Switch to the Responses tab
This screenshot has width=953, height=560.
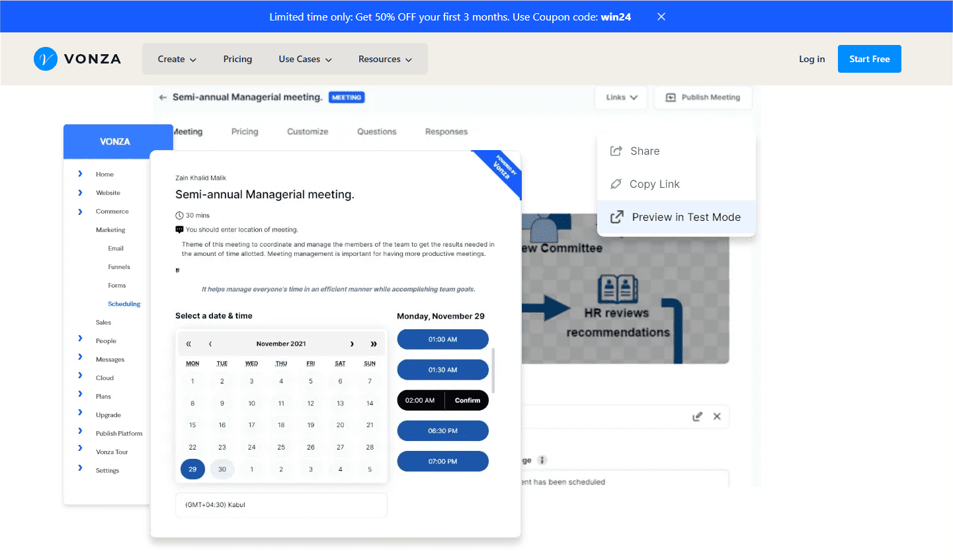(x=446, y=132)
